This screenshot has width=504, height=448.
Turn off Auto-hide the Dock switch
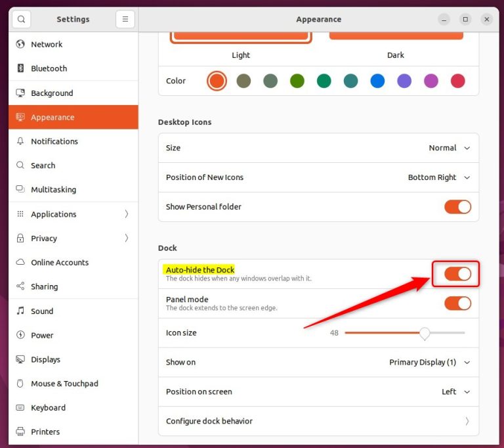pyautogui.click(x=457, y=274)
